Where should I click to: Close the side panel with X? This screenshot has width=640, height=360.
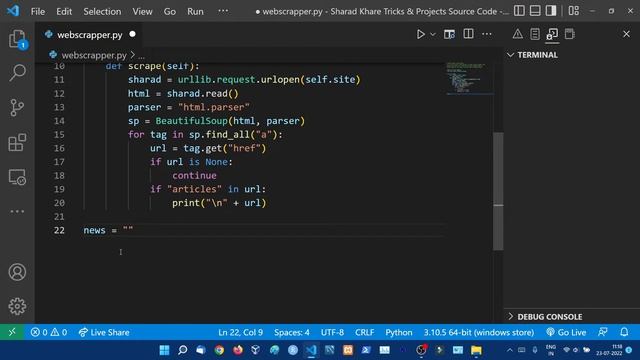tap(627, 34)
